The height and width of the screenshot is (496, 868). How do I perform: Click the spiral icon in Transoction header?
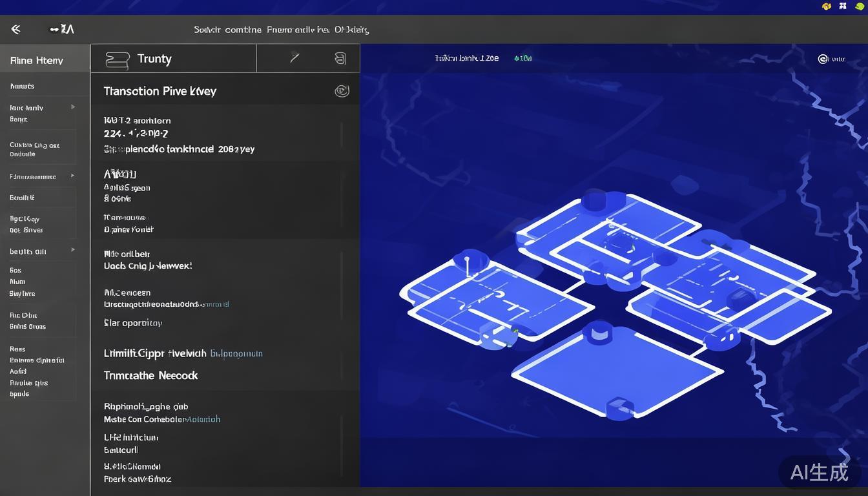342,91
